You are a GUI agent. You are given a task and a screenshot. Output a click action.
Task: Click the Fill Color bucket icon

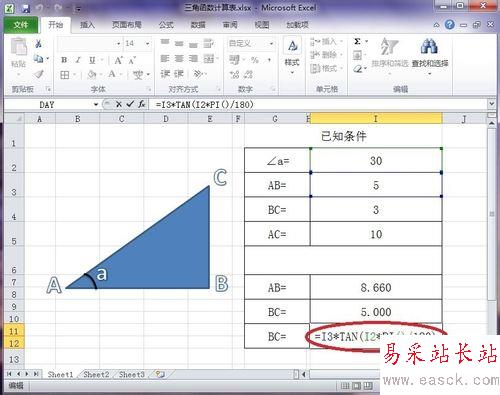click(x=92, y=74)
